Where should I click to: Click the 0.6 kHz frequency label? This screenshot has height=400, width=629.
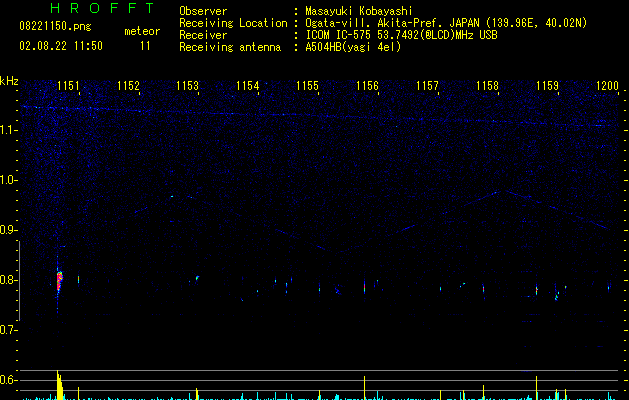pos(8,380)
